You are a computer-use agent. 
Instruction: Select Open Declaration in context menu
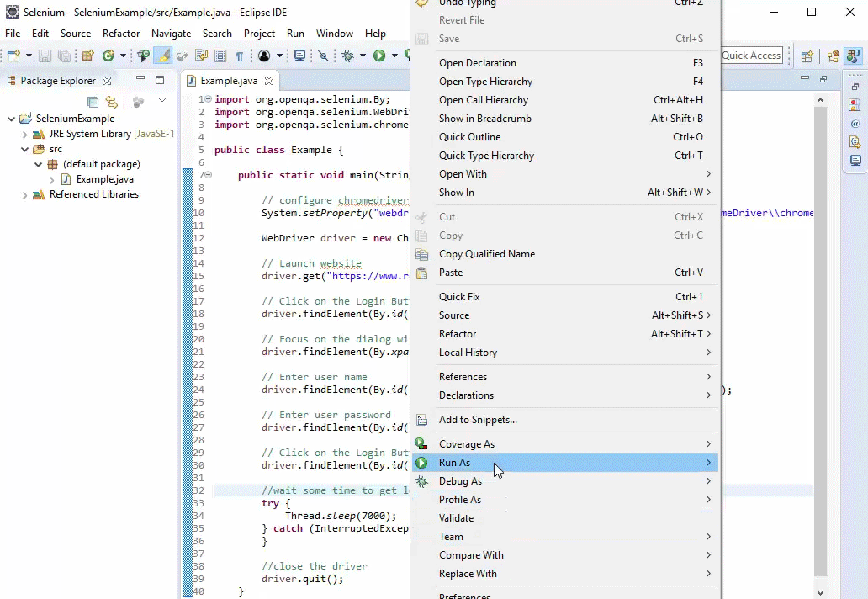click(564, 63)
